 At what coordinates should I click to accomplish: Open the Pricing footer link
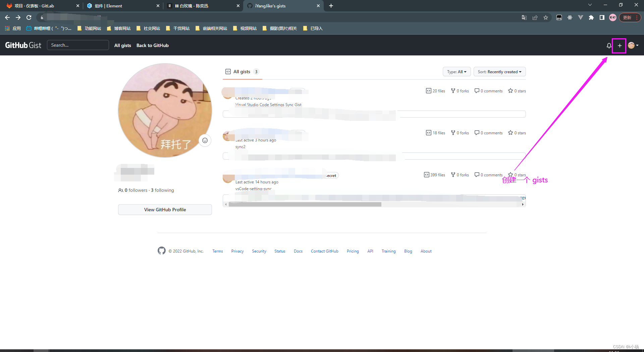coord(353,251)
